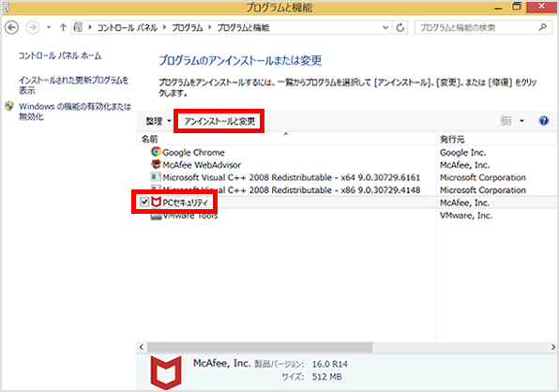Screen dimensions: 559x392
Task: Open the 整理 menu
Action: click(x=159, y=121)
